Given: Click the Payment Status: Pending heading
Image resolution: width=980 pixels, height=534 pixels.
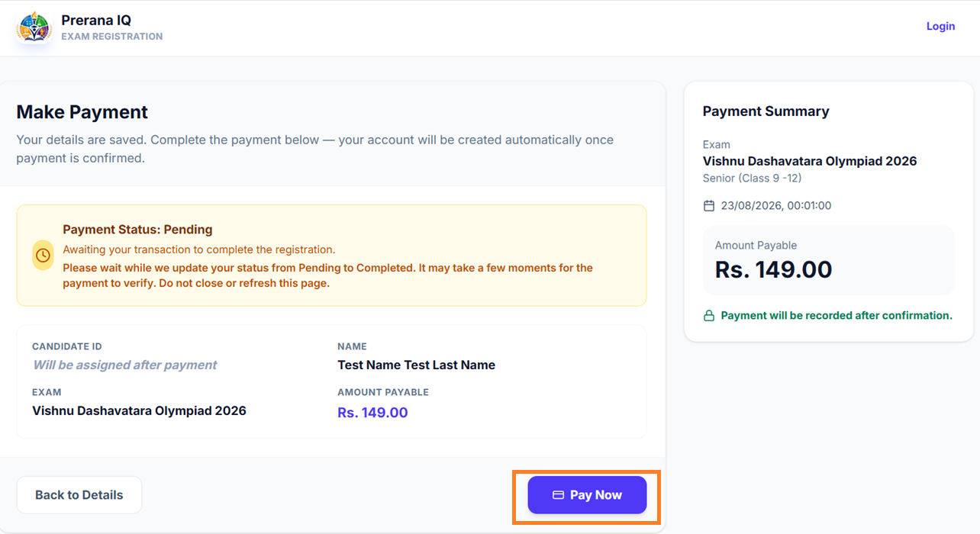Looking at the screenshot, I should tap(137, 230).
